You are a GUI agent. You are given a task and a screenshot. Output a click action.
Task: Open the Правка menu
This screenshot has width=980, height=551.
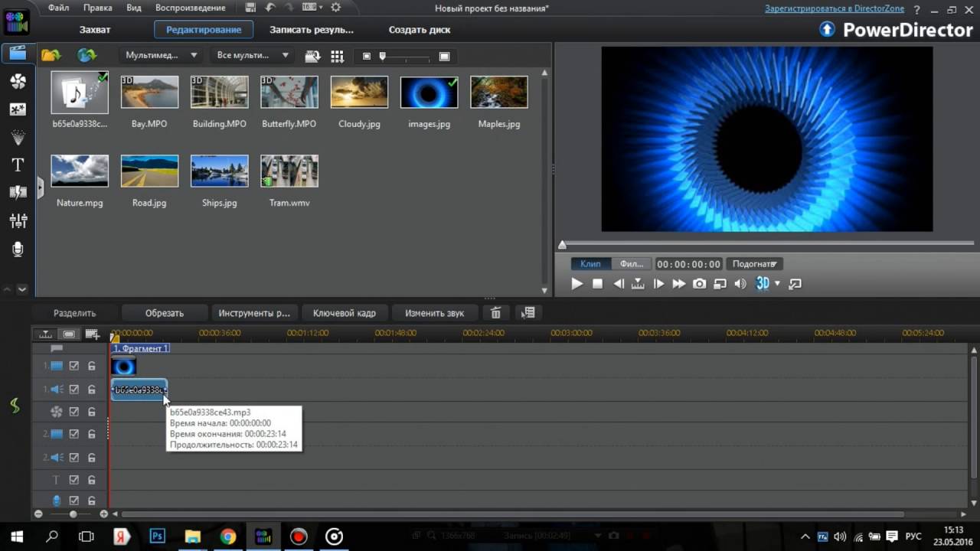(x=98, y=8)
